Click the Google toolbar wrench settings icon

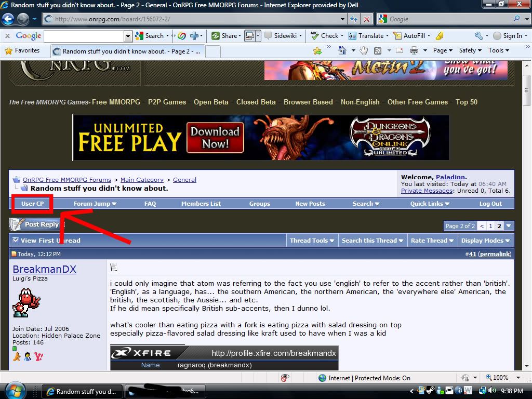click(x=478, y=36)
